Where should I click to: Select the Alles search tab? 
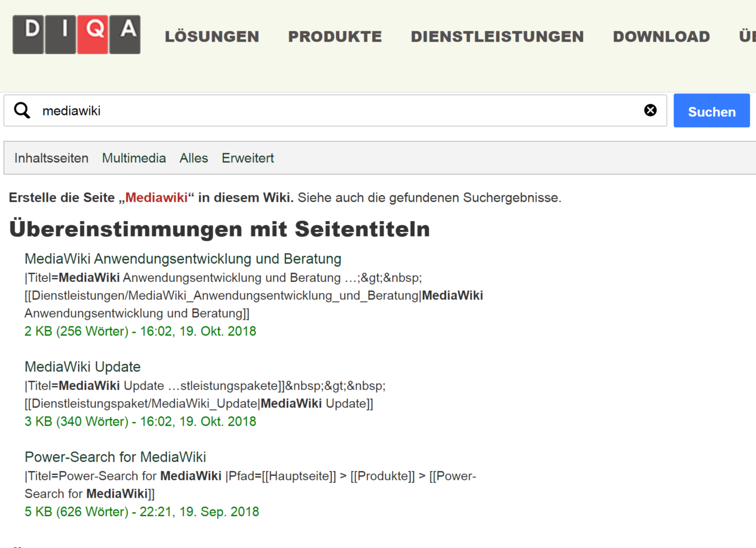193,158
